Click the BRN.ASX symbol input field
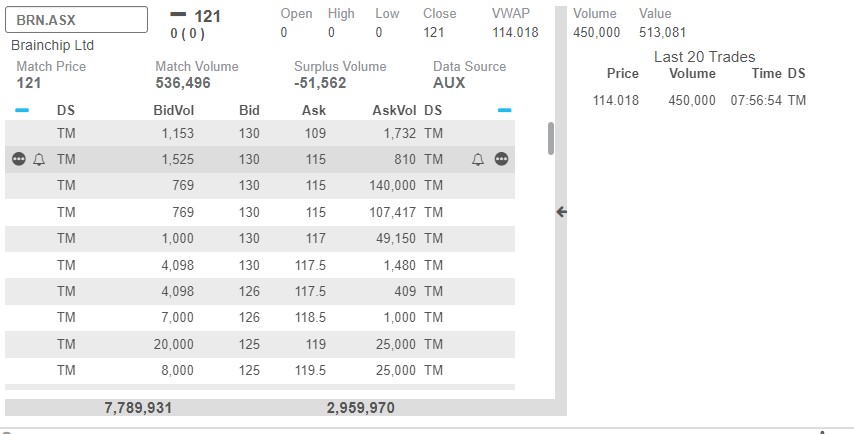854x434 pixels. pos(76,20)
